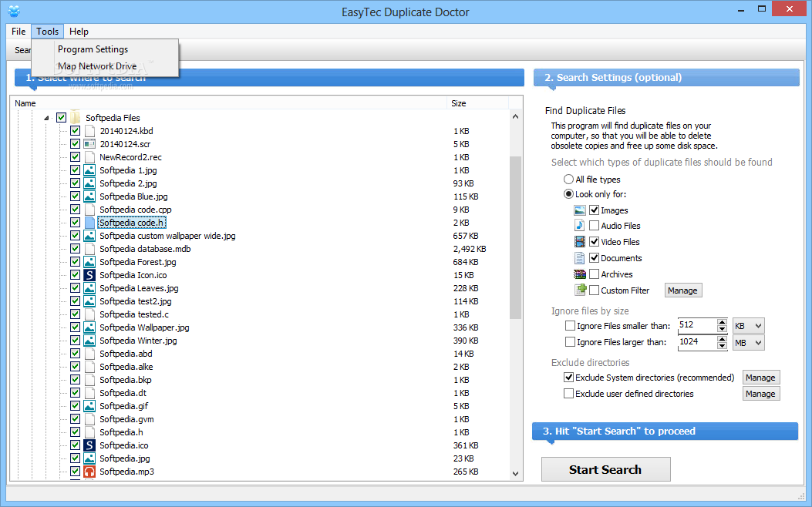
Task: Click the Images filter type icon
Action: (x=579, y=210)
